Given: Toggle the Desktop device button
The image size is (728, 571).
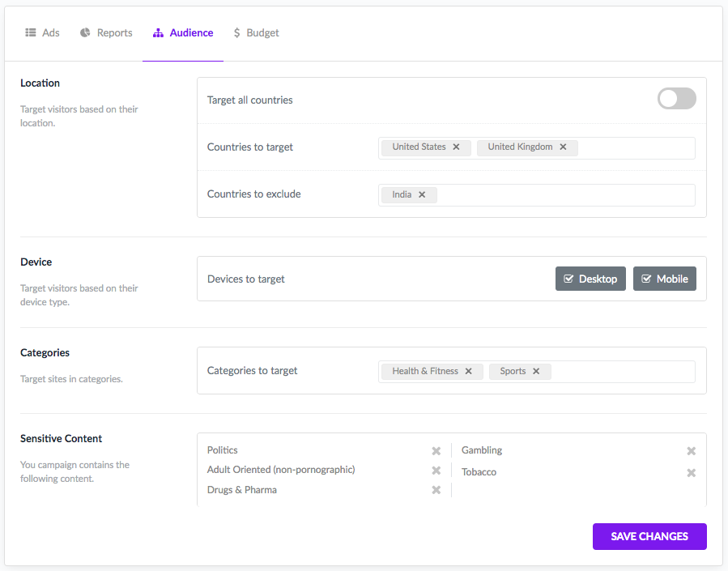Looking at the screenshot, I should pos(590,279).
